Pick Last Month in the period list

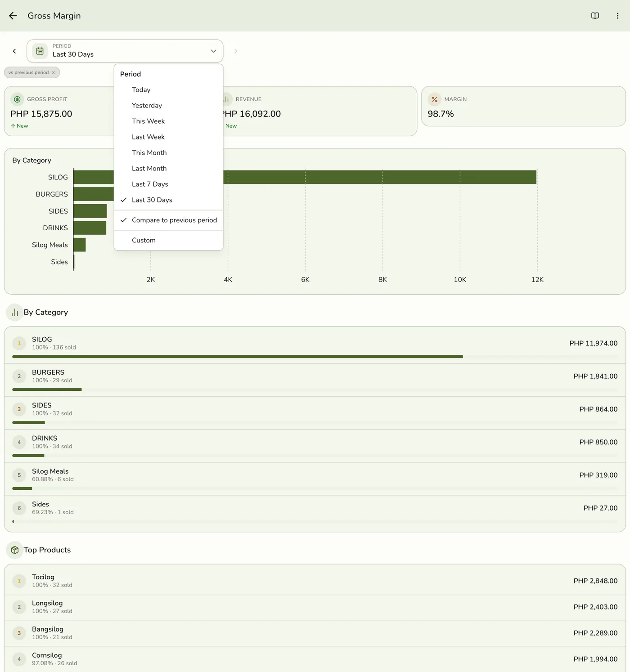(x=168, y=169)
